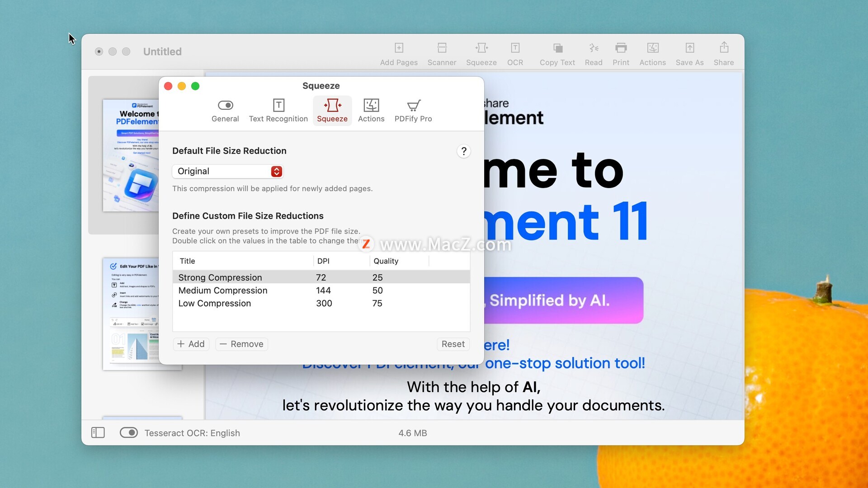
Task: Select the Strong Compression row
Action: click(321, 277)
